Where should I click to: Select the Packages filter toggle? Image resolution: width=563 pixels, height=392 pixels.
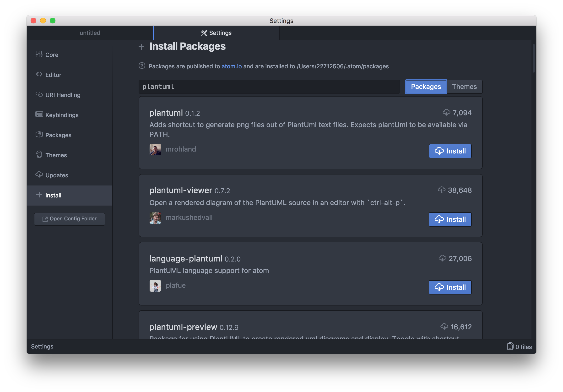[426, 87]
